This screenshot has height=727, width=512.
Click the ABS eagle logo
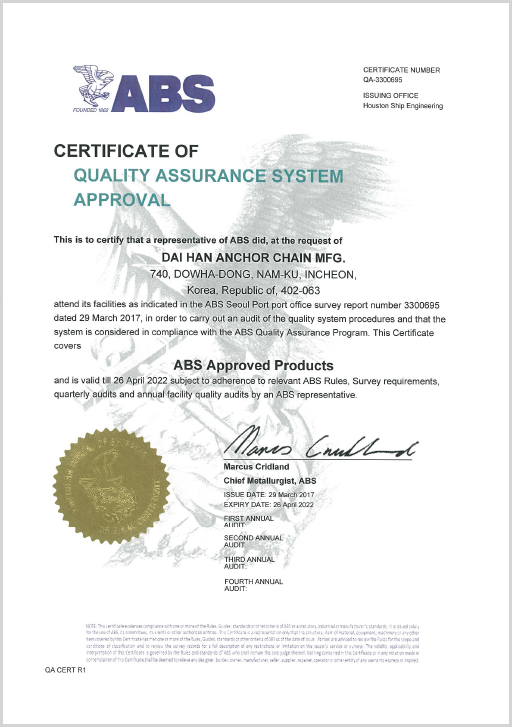pos(144,89)
